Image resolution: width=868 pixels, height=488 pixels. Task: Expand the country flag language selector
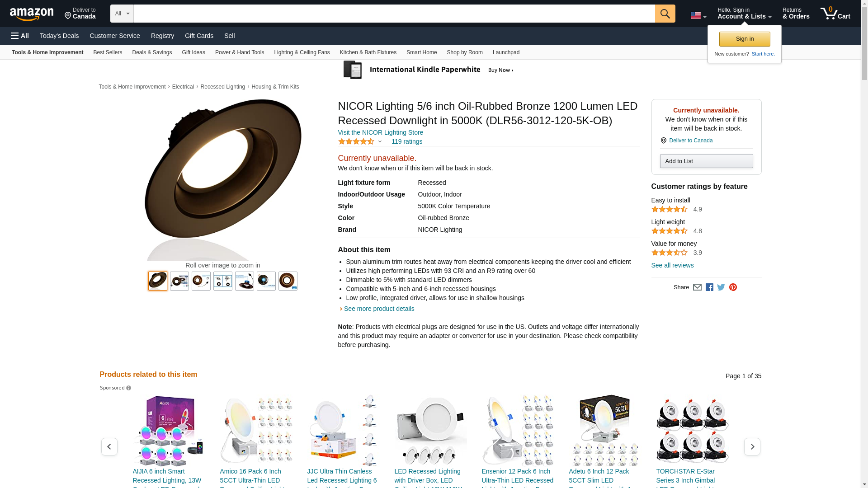[698, 15]
